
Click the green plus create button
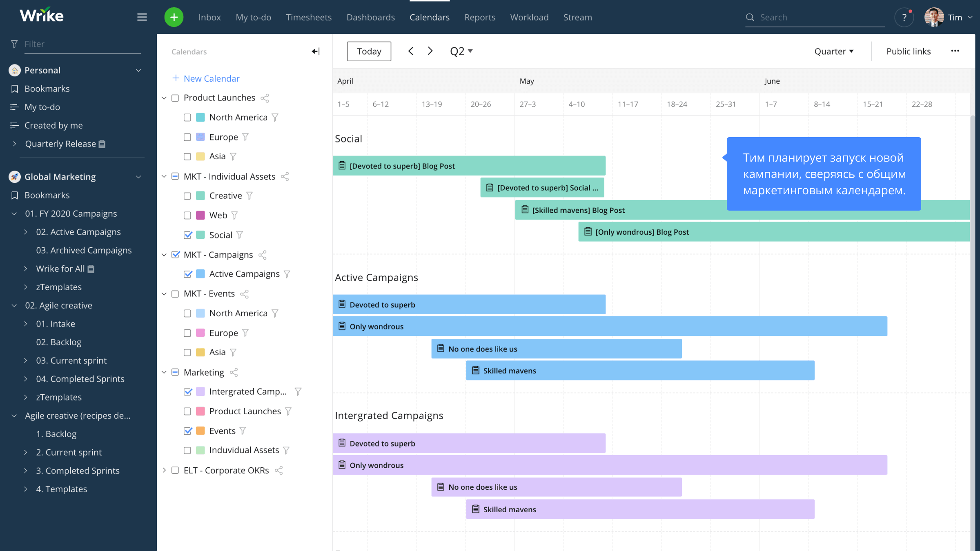coord(174,17)
